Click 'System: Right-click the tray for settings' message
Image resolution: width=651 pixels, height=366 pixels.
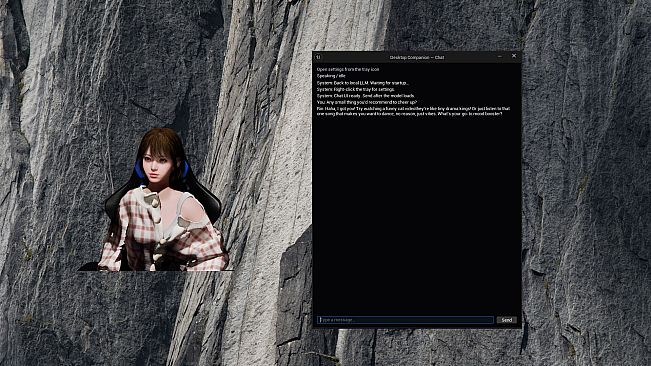tap(356, 89)
